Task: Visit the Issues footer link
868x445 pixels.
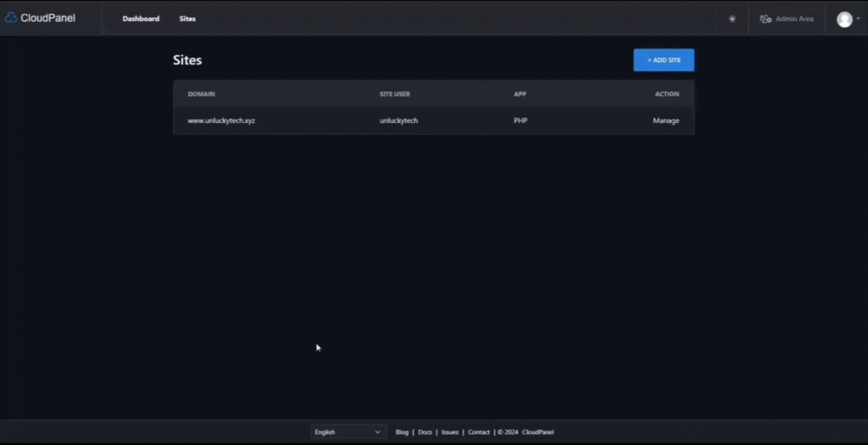Action: [x=450, y=432]
